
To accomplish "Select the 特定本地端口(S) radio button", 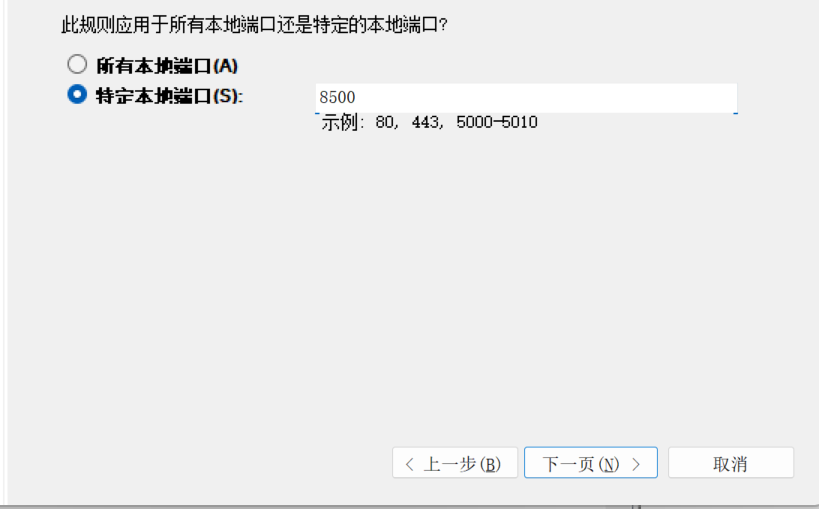I will 77,95.
